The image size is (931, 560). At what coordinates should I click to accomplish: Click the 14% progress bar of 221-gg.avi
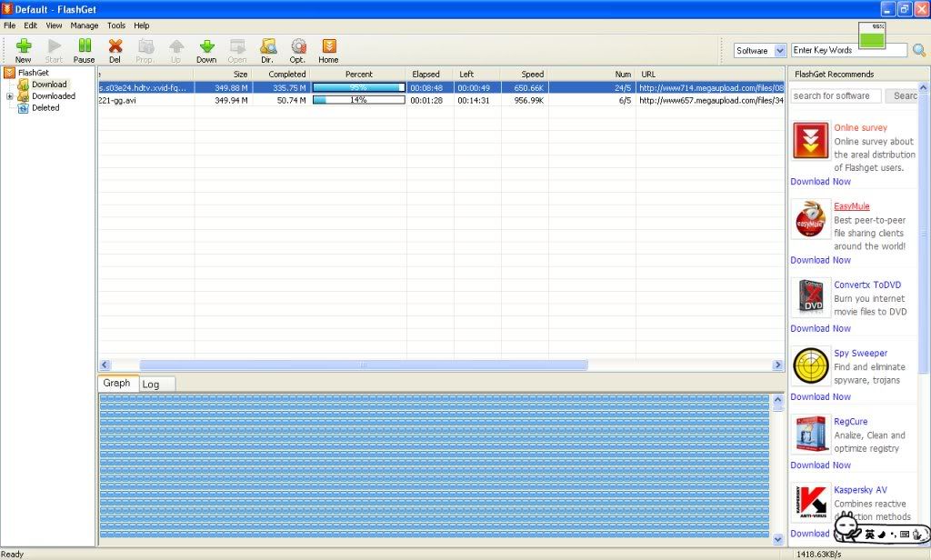358,100
